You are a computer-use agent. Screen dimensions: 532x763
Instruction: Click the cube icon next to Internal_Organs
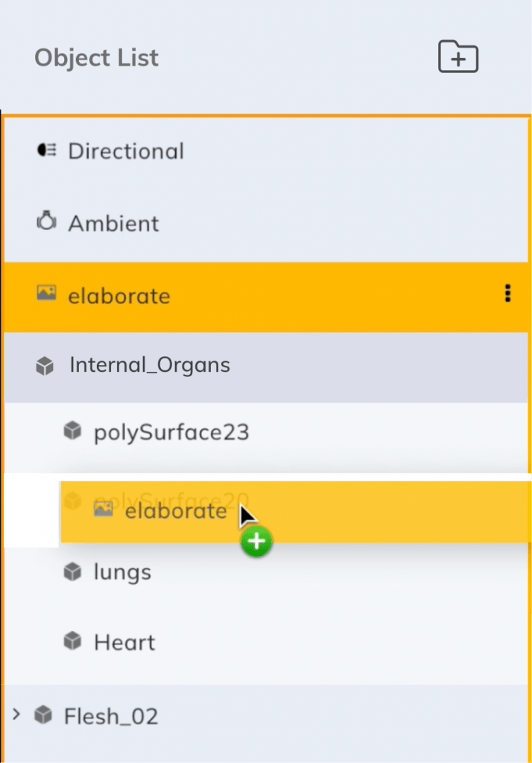46,364
